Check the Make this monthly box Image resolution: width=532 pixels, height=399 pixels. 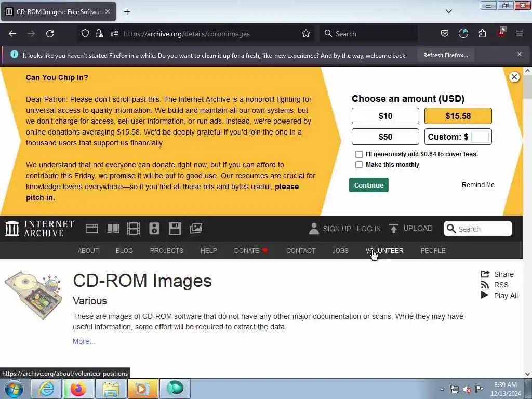point(359,165)
